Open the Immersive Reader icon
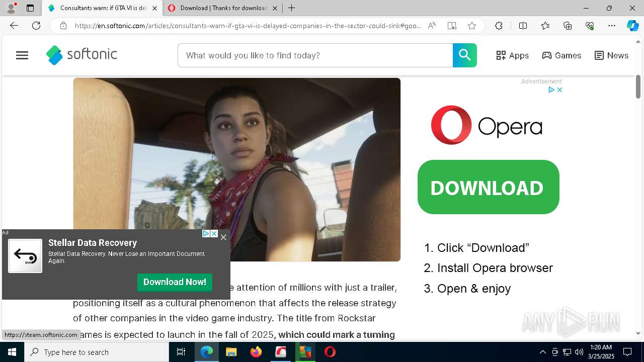The height and width of the screenshot is (362, 644). click(x=452, y=26)
